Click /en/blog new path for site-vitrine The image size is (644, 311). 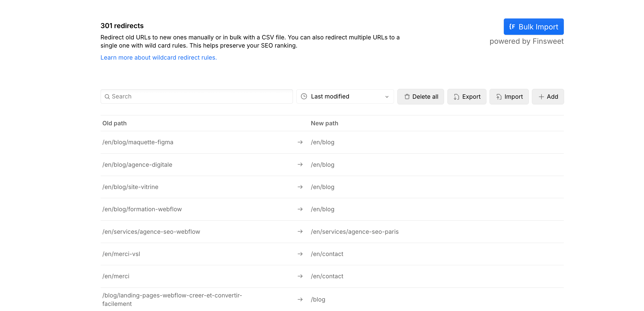[x=323, y=187]
